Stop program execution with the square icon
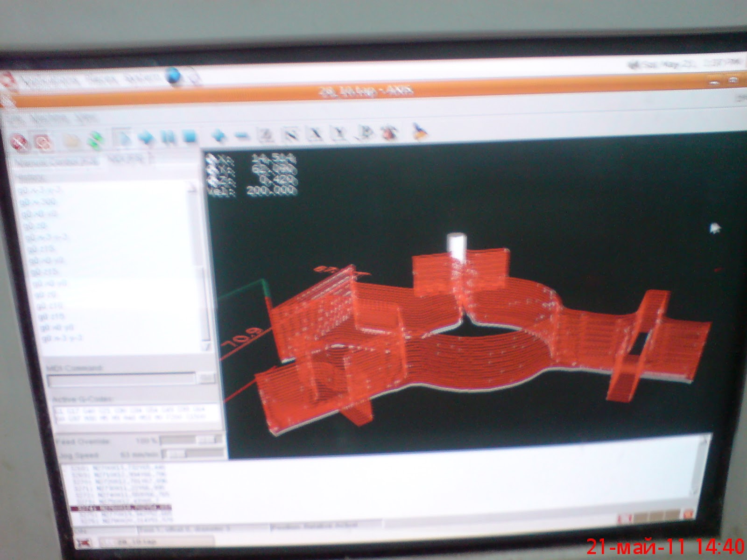 [189, 137]
